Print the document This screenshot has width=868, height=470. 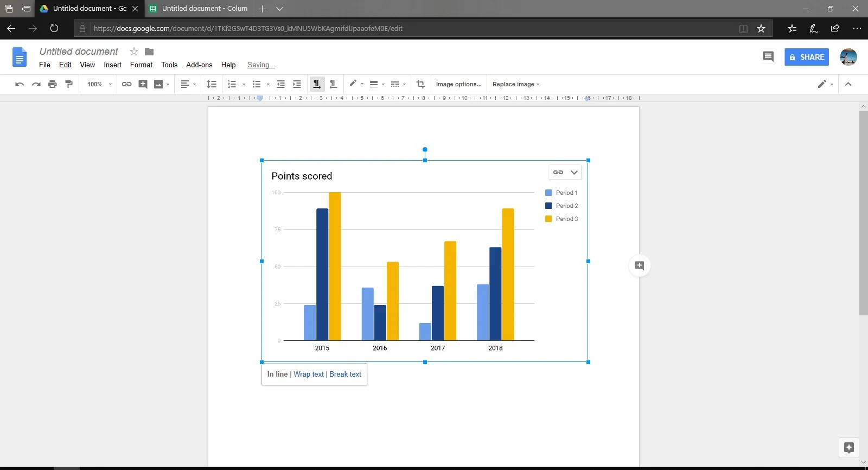[x=52, y=84]
